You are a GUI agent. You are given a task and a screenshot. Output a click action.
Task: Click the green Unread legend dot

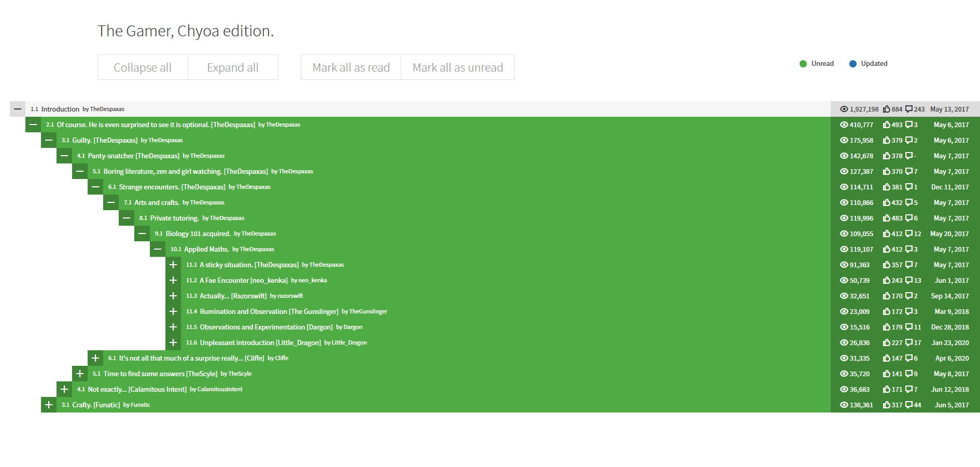click(x=803, y=64)
